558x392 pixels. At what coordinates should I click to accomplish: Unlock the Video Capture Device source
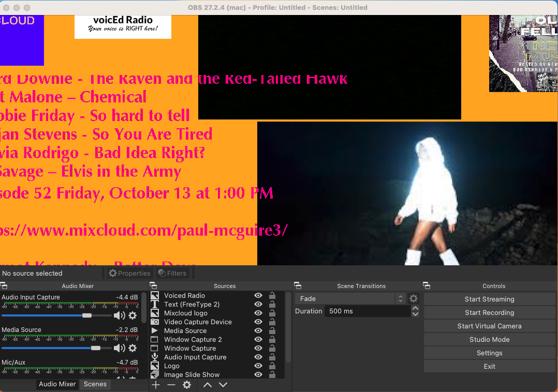click(272, 322)
